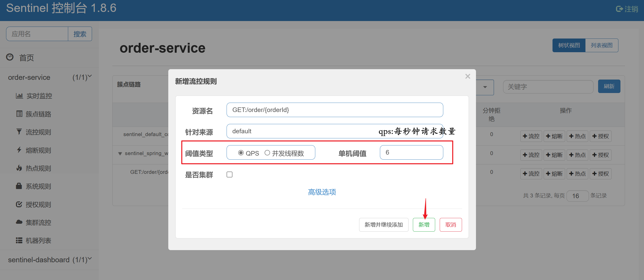The width and height of the screenshot is (644, 280).
Task: Click the Sentinel 控制台 1.8.6 title
Action: click(61, 8)
